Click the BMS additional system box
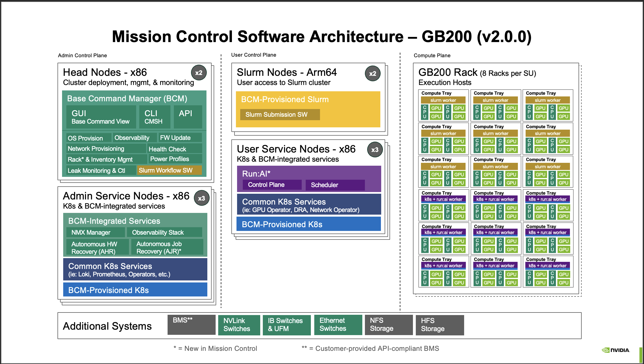644x364 pixels. pos(191,325)
